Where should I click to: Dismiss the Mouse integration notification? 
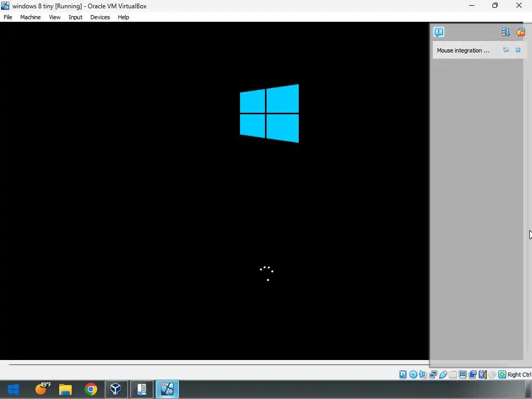(x=518, y=50)
